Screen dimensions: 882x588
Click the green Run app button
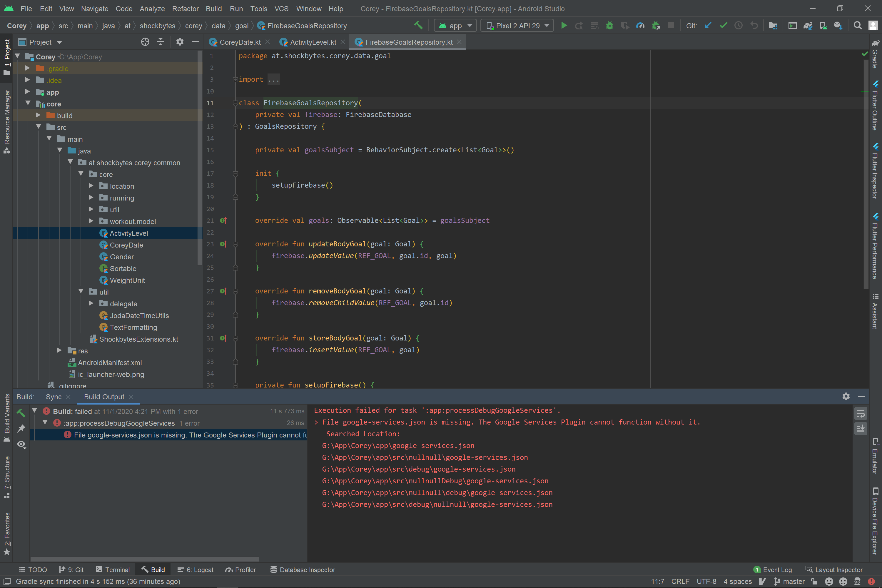point(564,26)
